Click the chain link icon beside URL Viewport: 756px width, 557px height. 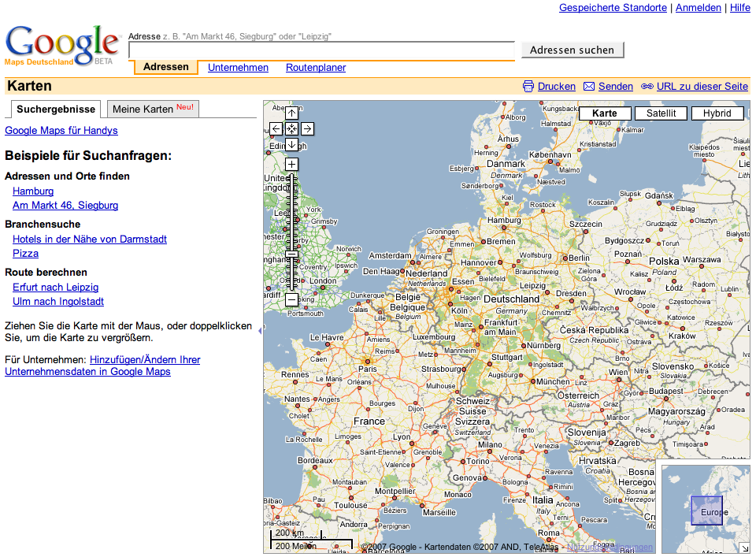click(647, 87)
